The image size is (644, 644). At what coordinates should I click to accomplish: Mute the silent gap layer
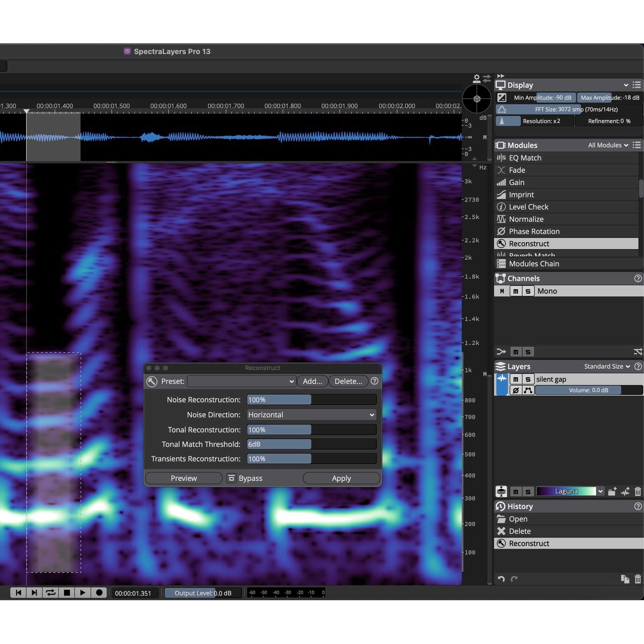[x=516, y=379]
